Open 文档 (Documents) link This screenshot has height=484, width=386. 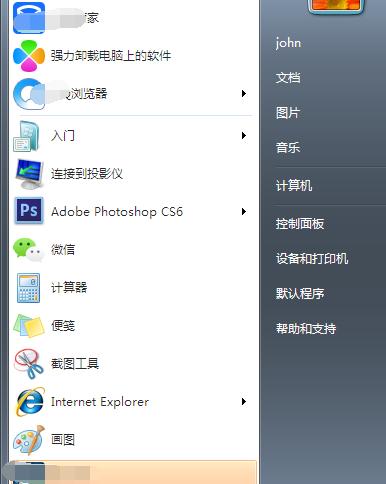pos(288,78)
